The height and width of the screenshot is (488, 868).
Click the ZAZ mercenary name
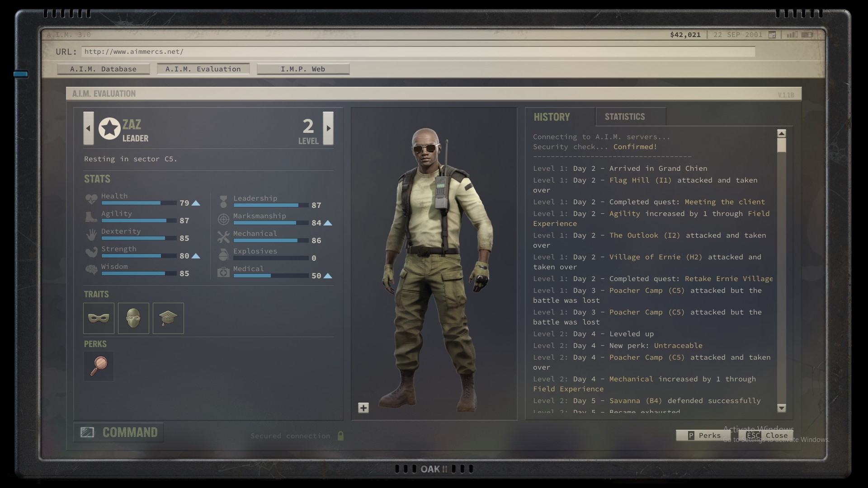132,125
